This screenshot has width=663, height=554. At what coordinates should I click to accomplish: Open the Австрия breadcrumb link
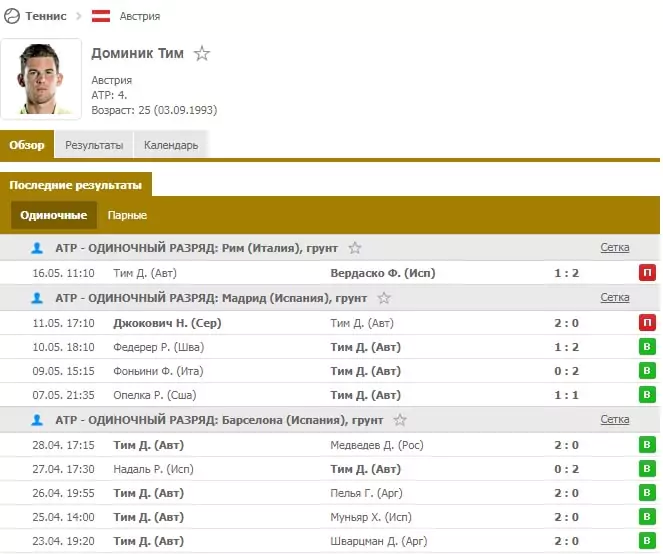[140, 16]
